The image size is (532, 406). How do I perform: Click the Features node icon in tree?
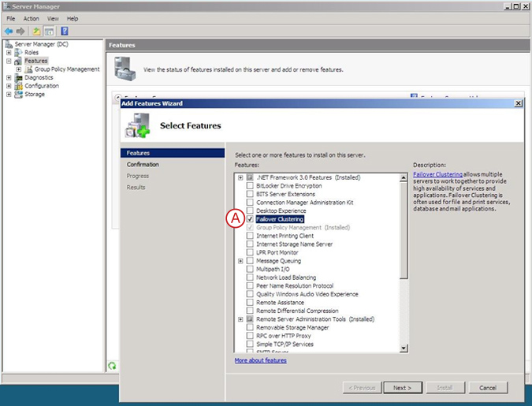click(x=18, y=61)
